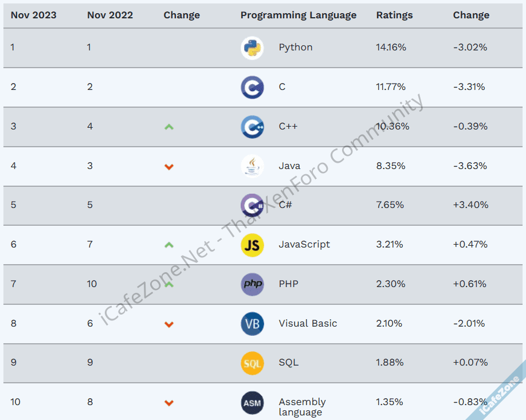
Task: Click the Python language name text
Action: click(296, 48)
